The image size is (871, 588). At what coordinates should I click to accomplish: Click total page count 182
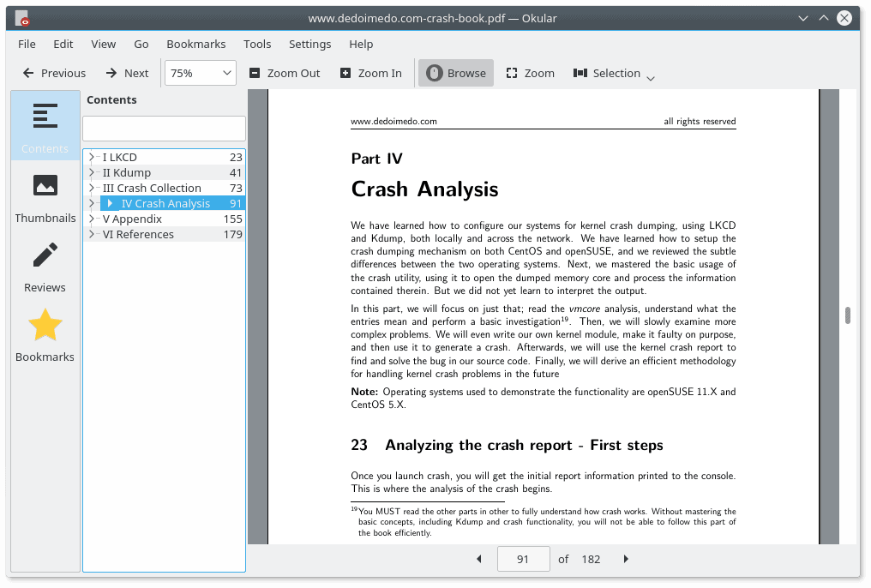(591, 559)
